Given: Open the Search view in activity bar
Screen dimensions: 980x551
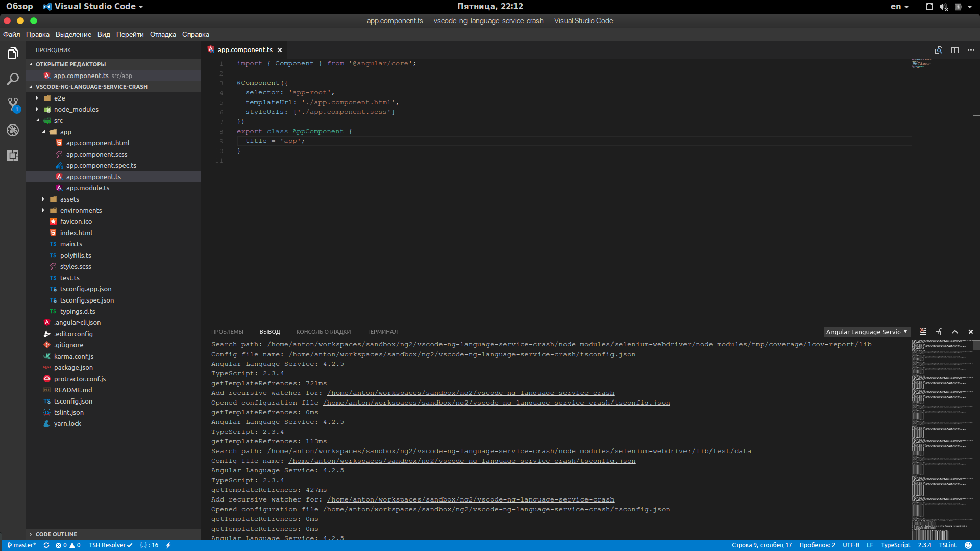Looking at the screenshot, I should point(13,79).
